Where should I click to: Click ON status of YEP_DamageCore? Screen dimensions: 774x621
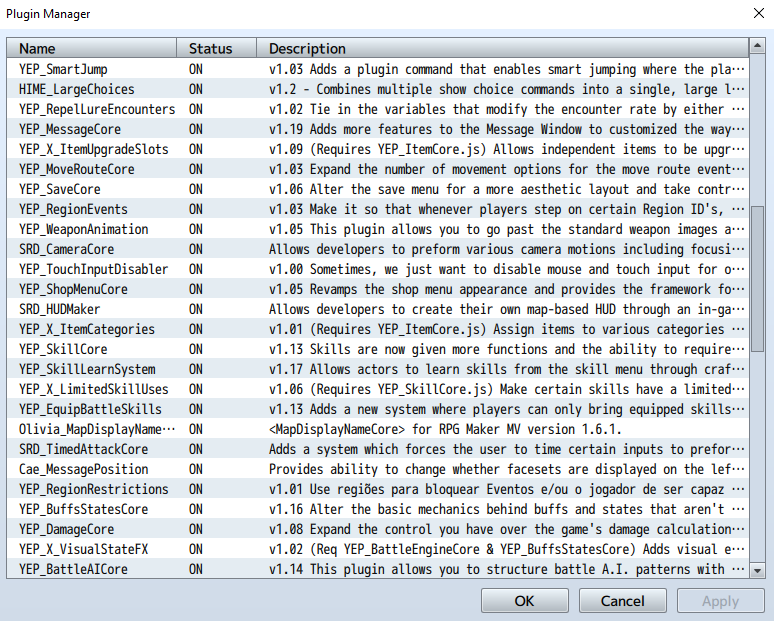tap(195, 529)
